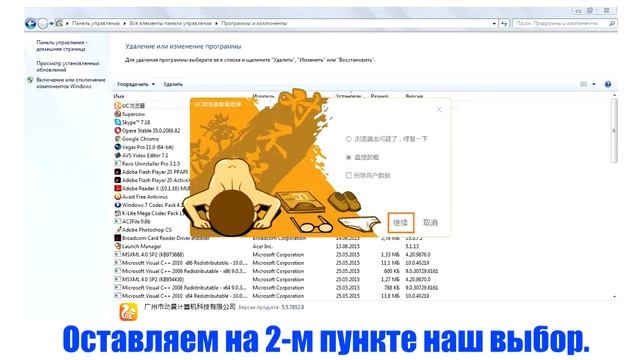Click the blue help icon
This screenshot has height=360, width=640.
[608, 84]
